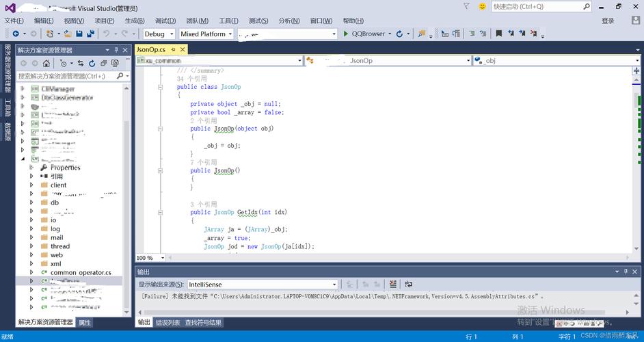Viewport: 644px width, 342px height.
Task: Click the 服务器资源管理器 side tab
Action: [x=8, y=68]
